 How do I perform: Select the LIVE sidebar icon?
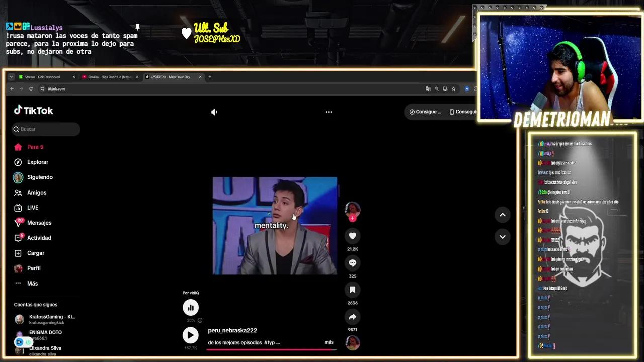18,208
